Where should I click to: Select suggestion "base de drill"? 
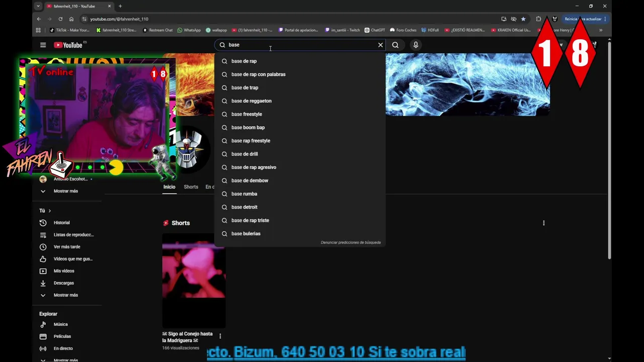pos(300,154)
